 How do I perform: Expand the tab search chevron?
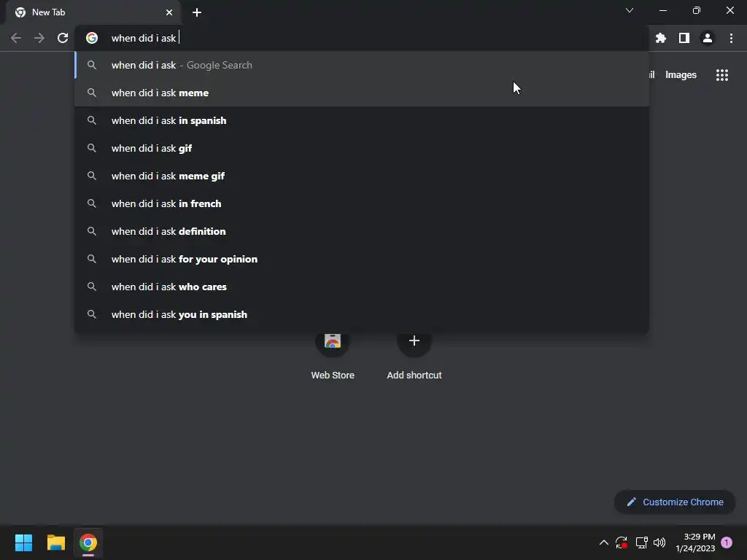[630, 10]
